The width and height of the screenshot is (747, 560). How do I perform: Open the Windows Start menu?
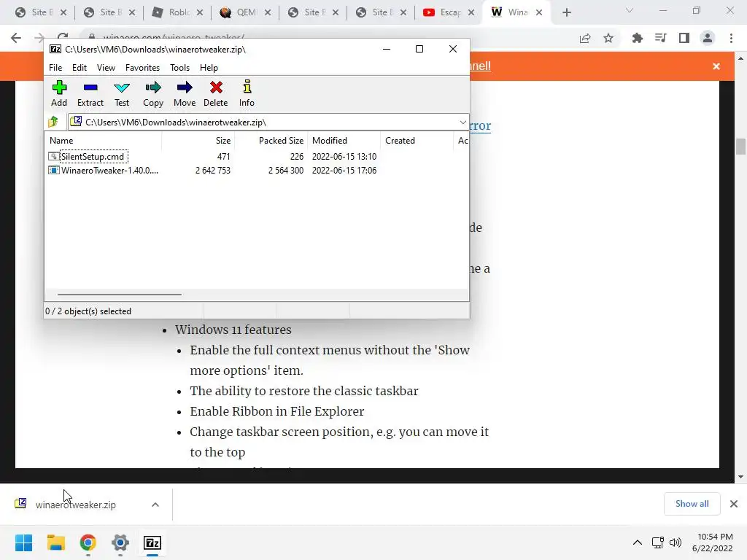click(x=23, y=542)
